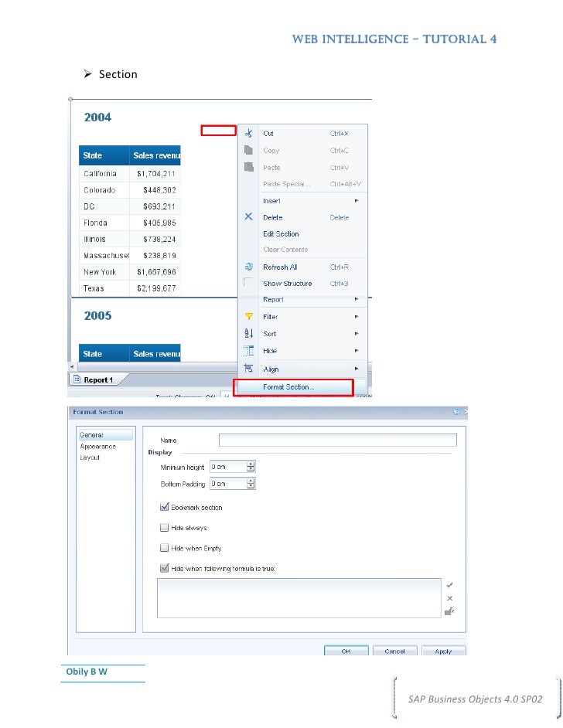Enable Hide when Empty checkbox
This screenshot has width=563, height=728.
click(x=164, y=548)
